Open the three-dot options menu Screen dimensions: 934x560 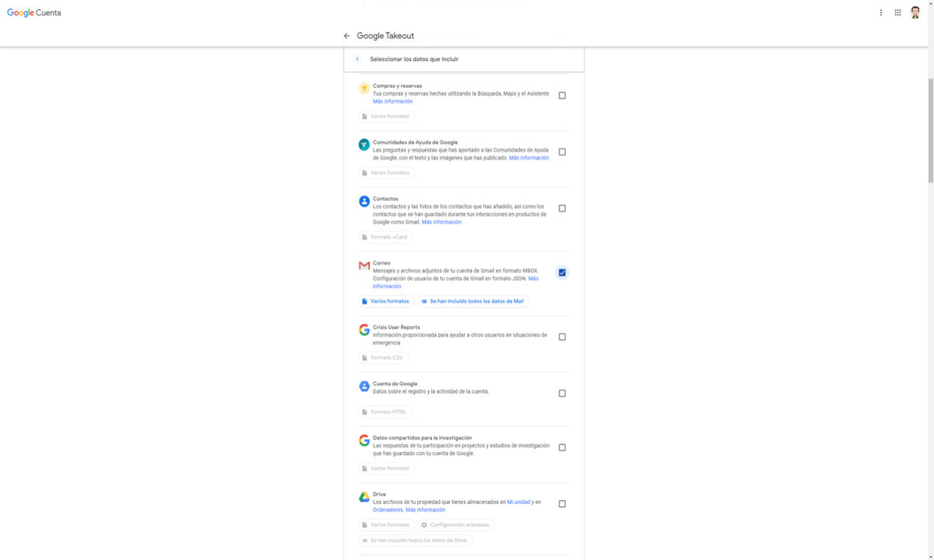(x=881, y=12)
